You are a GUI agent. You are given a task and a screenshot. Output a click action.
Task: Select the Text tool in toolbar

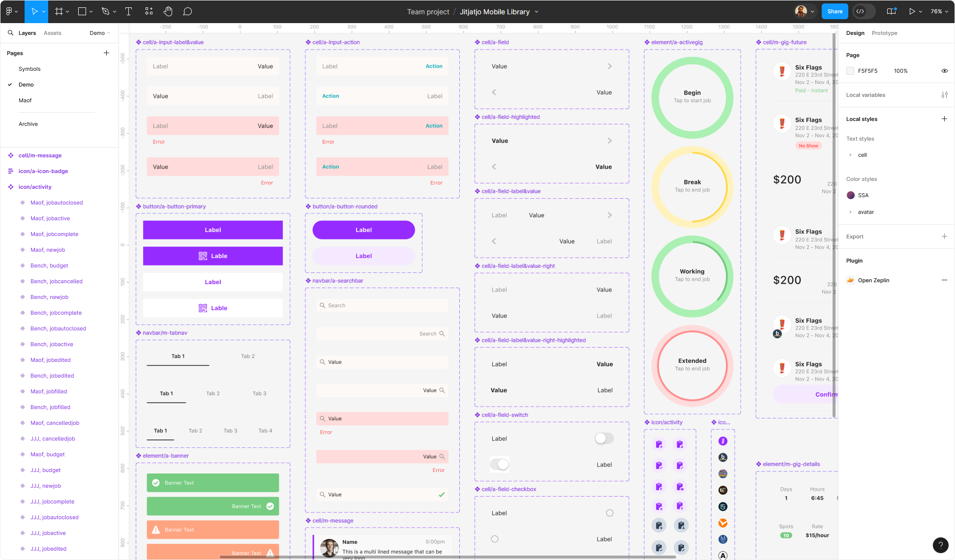[x=128, y=11]
